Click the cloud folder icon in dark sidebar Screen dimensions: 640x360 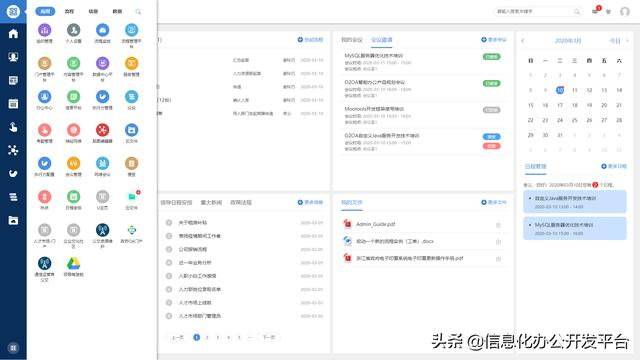(13, 220)
